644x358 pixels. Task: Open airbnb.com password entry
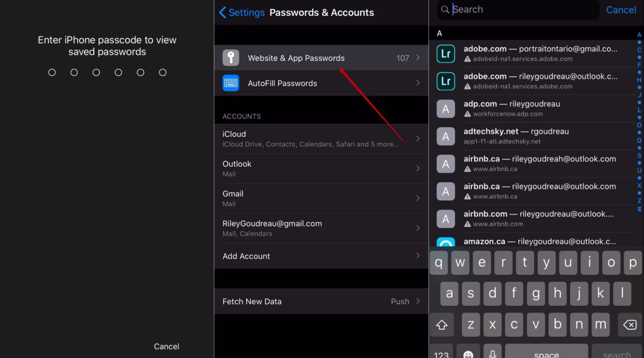point(532,219)
